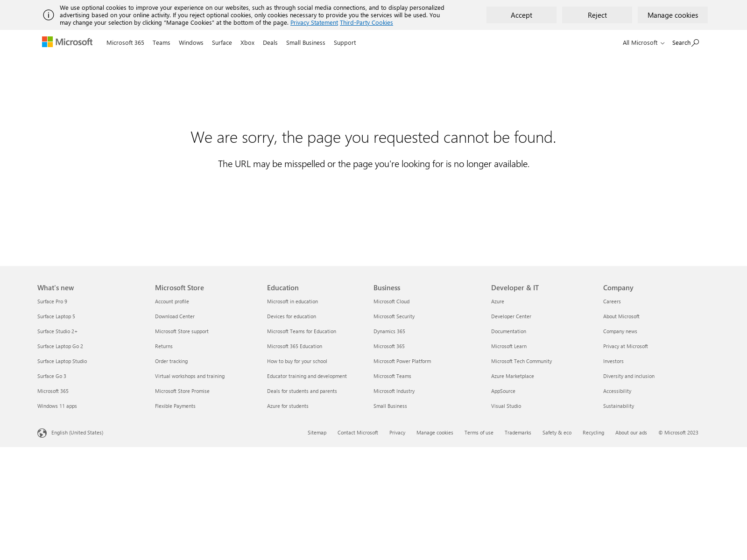Click the cookie banner info icon
Image resolution: width=747 pixels, height=560 pixels.
click(49, 15)
